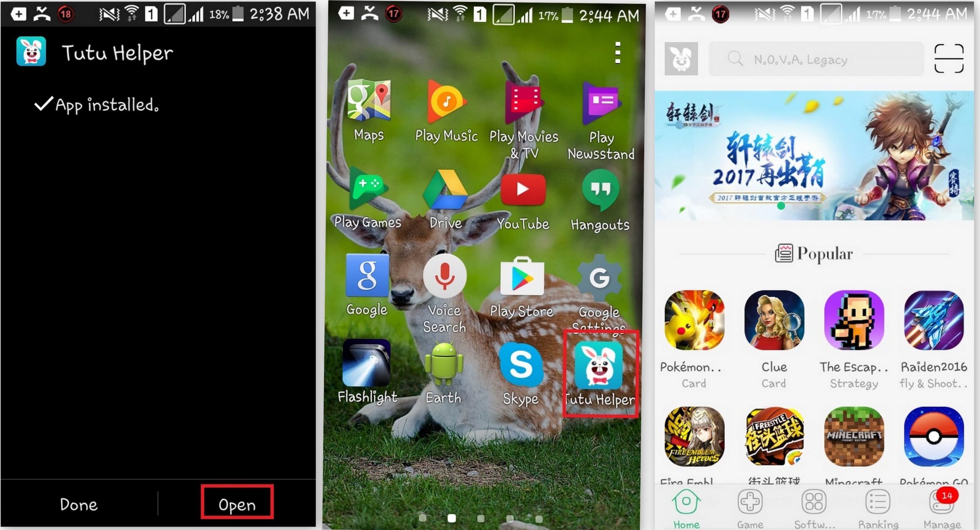Tap Manage tab badge notification

point(952,497)
